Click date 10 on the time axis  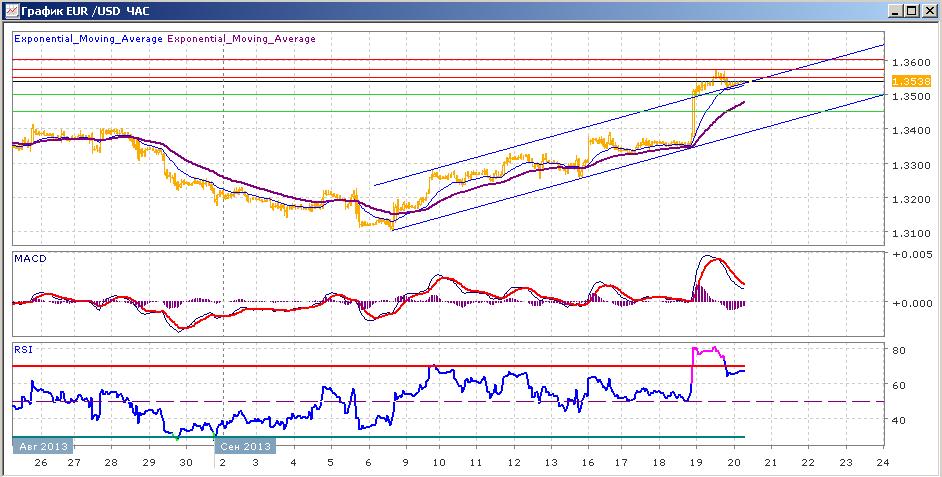439,463
